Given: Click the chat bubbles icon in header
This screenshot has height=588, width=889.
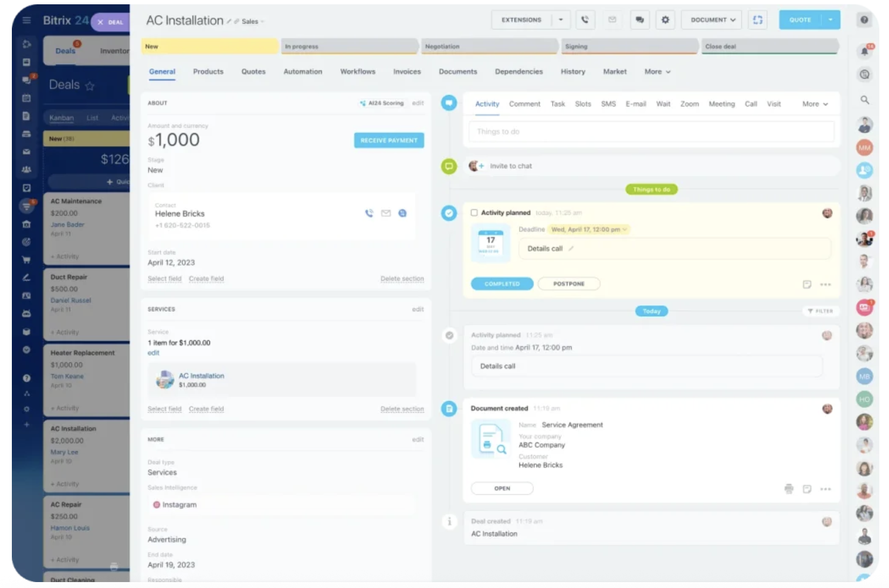Looking at the screenshot, I should (640, 20).
